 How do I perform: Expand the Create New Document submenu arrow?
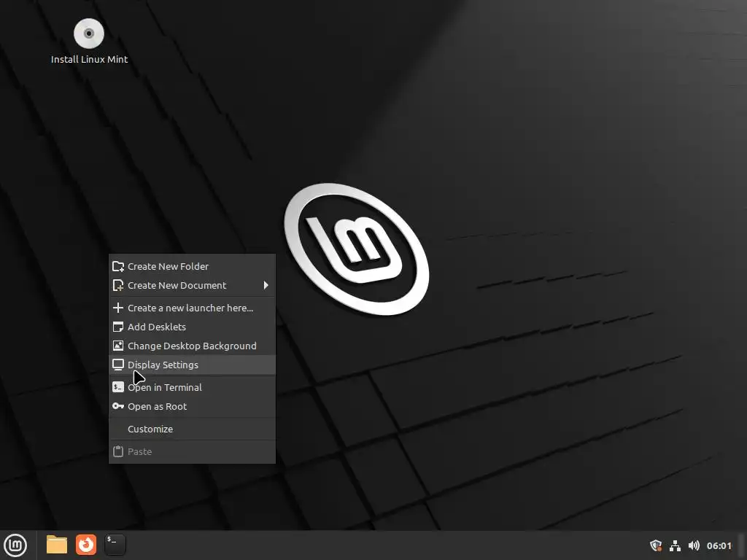pyautogui.click(x=266, y=285)
